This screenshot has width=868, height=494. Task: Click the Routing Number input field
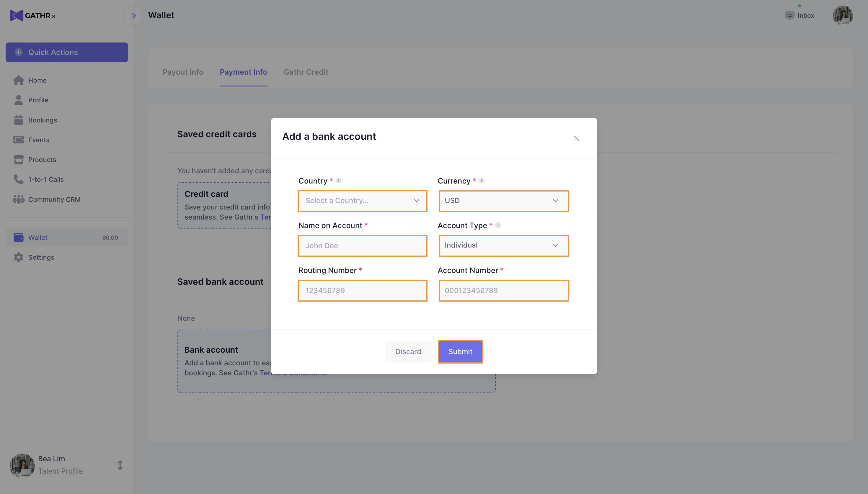coord(362,290)
